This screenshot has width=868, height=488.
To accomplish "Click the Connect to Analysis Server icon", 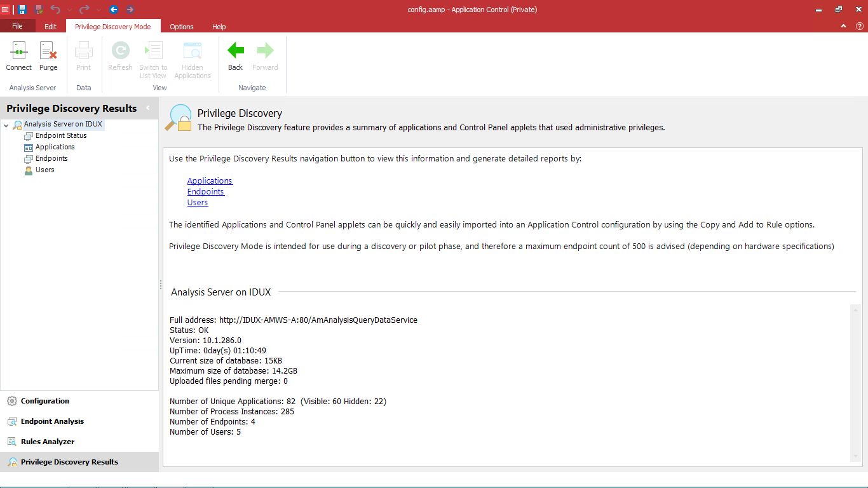I will [18, 51].
